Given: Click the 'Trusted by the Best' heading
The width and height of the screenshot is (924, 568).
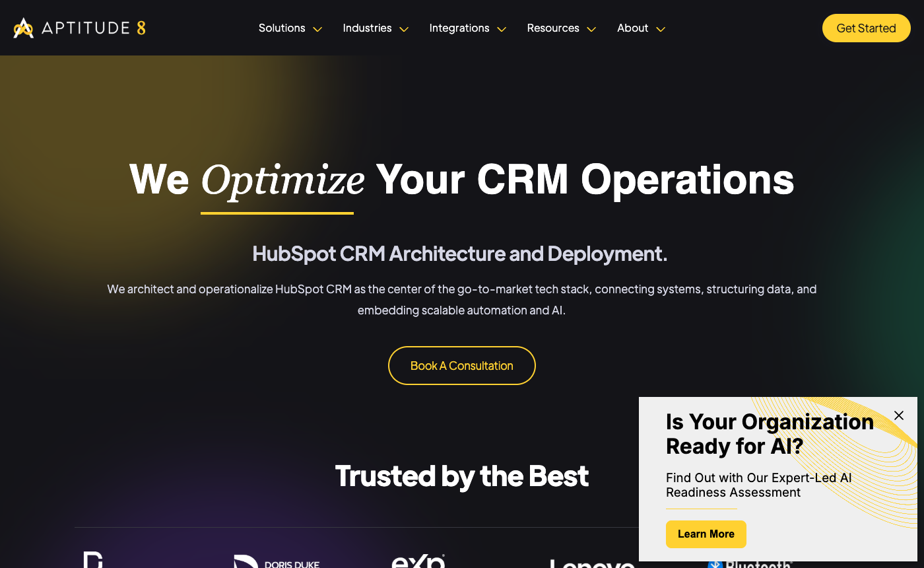Looking at the screenshot, I should coord(462,476).
